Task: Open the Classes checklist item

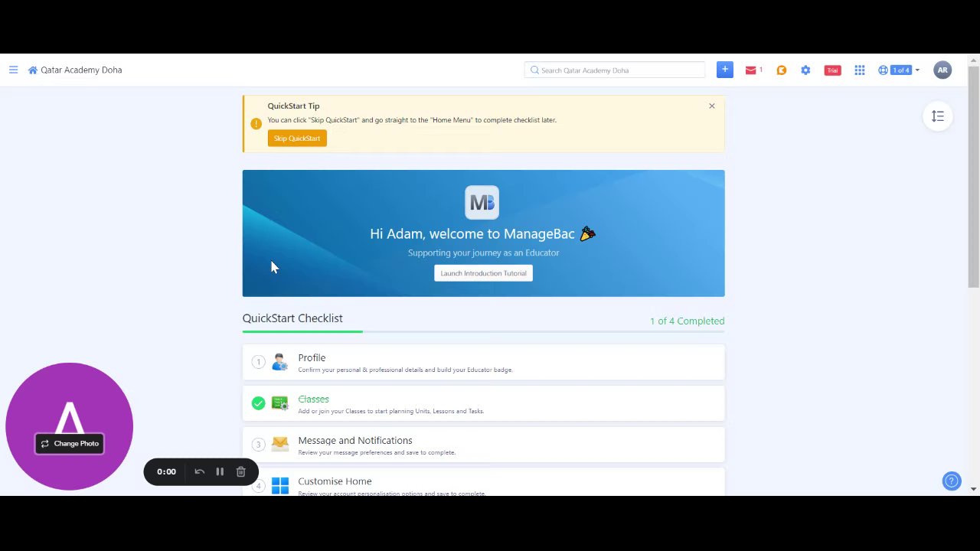Action: tap(483, 403)
